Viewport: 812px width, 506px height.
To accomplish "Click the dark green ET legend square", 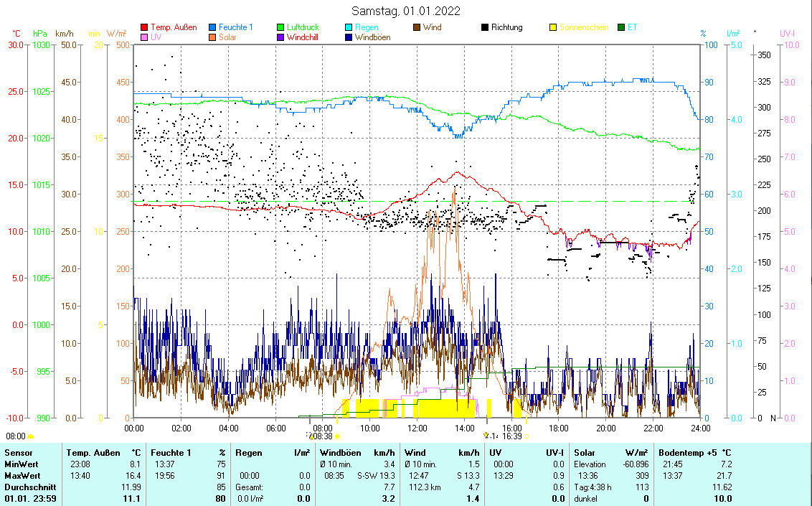I will coord(621,28).
